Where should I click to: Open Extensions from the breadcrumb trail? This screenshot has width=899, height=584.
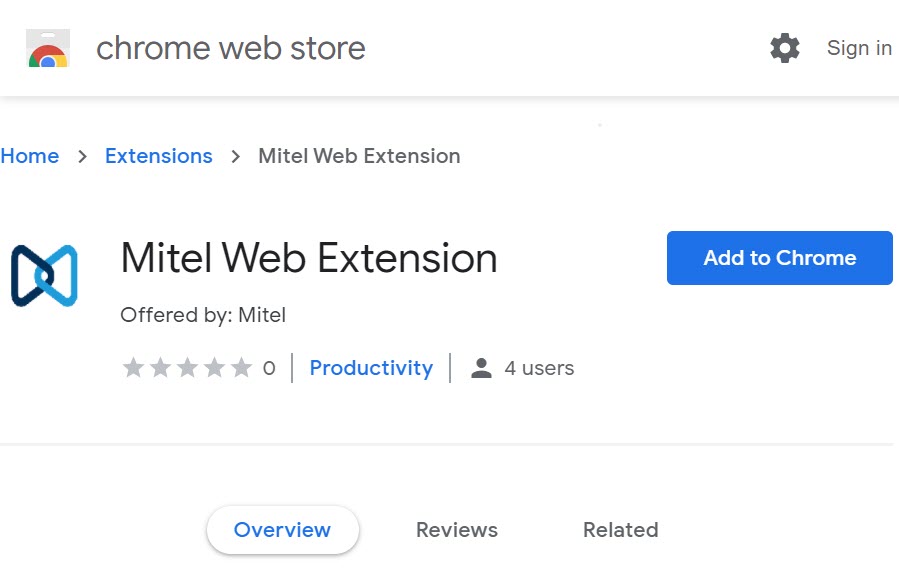[x=158, y=156]
